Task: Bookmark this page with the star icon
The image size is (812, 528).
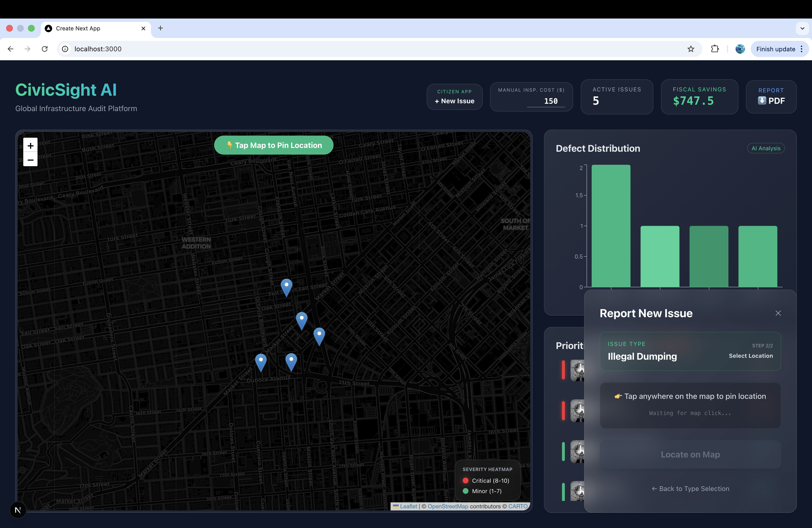Action: pos(691,49)
